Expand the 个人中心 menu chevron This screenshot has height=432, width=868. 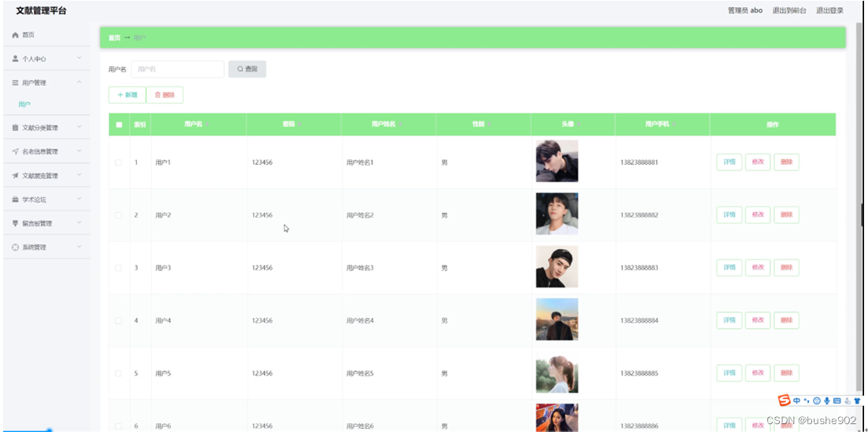[79, 58]
